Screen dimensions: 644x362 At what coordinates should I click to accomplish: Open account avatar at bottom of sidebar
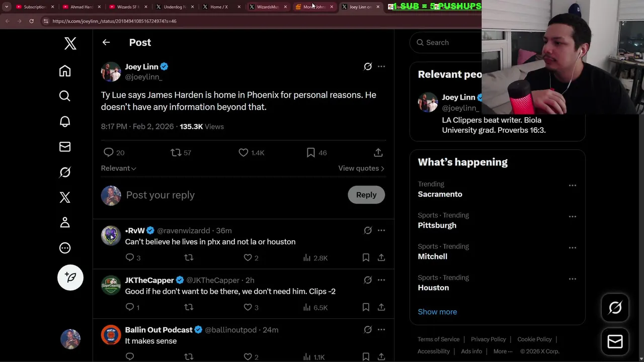[x=70, y=339]
